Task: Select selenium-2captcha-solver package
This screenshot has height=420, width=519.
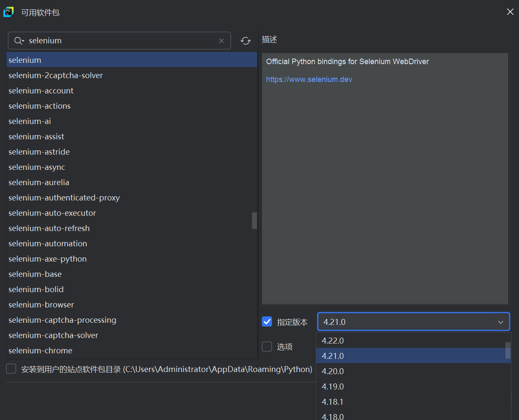Action: click(132, 75)
